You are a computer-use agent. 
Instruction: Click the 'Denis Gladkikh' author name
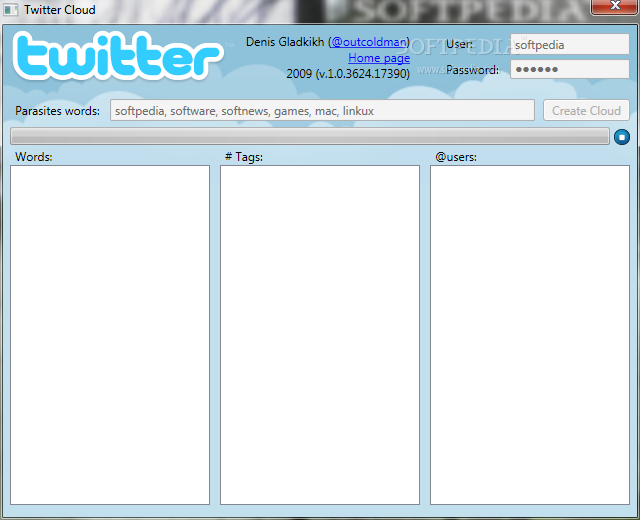(x=285, y=42)
